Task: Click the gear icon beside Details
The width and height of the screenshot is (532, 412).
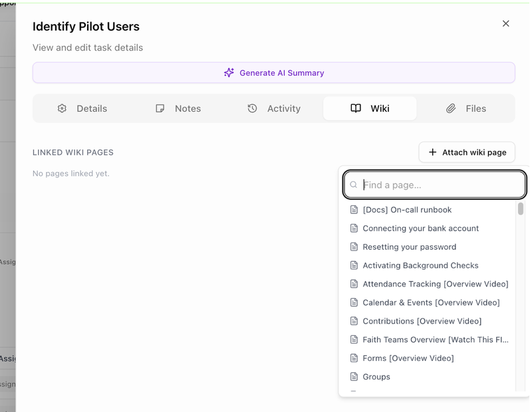Action: click(x=62, y=108)
